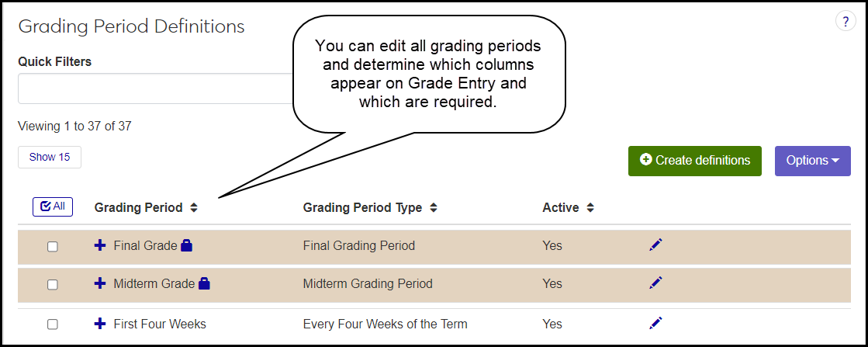Screen dimensions: 868x347
Task: Click lock icon beside Final Grade
Action: click(x=186, y=246)
